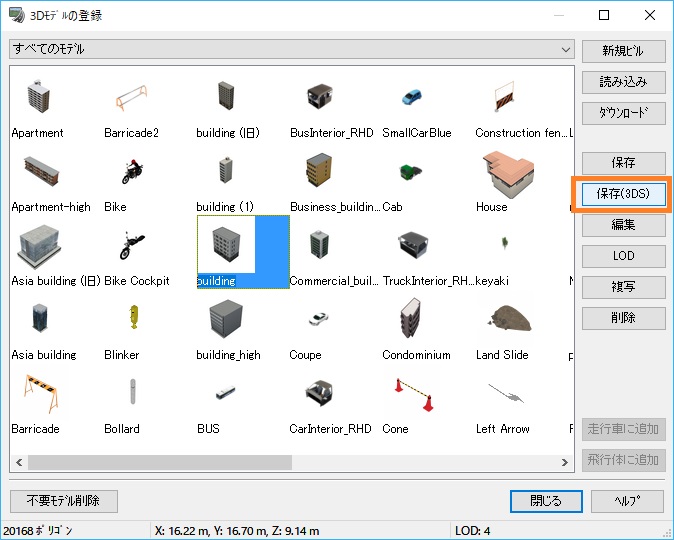
Task: Select the building_high model icon
Action: (226, 319)
